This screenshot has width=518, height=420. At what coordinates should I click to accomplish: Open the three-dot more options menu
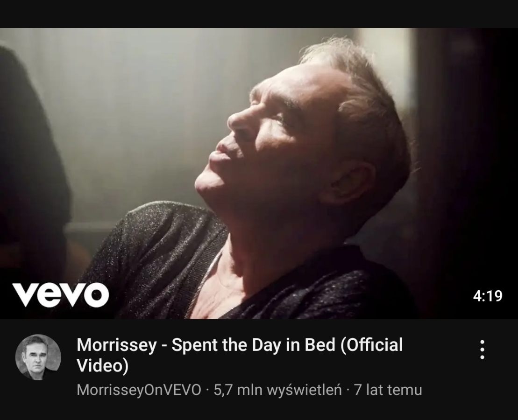482,349
